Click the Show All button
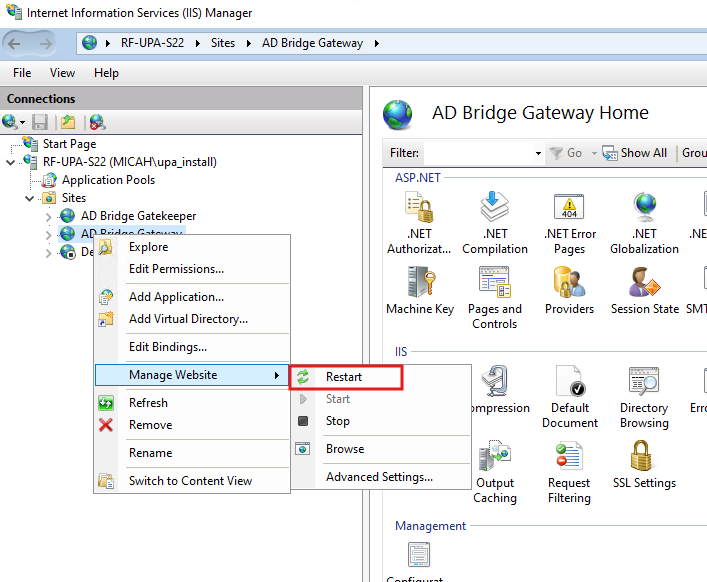This screenshot has width=707, height=582. (635, 153)
